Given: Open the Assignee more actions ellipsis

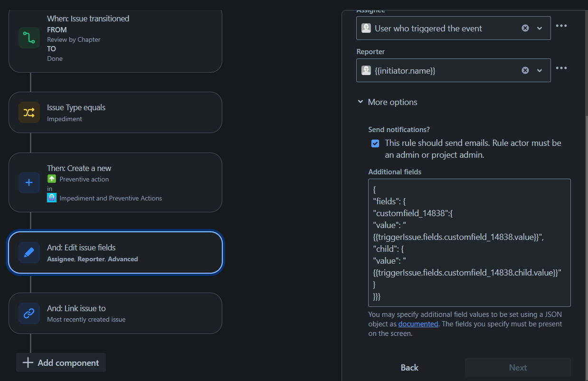Looking at the screenshot, I should point(561,26).
